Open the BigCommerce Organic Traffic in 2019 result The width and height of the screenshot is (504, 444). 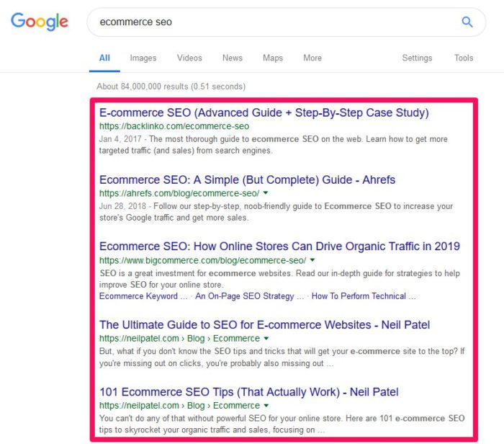pos(279,246)
